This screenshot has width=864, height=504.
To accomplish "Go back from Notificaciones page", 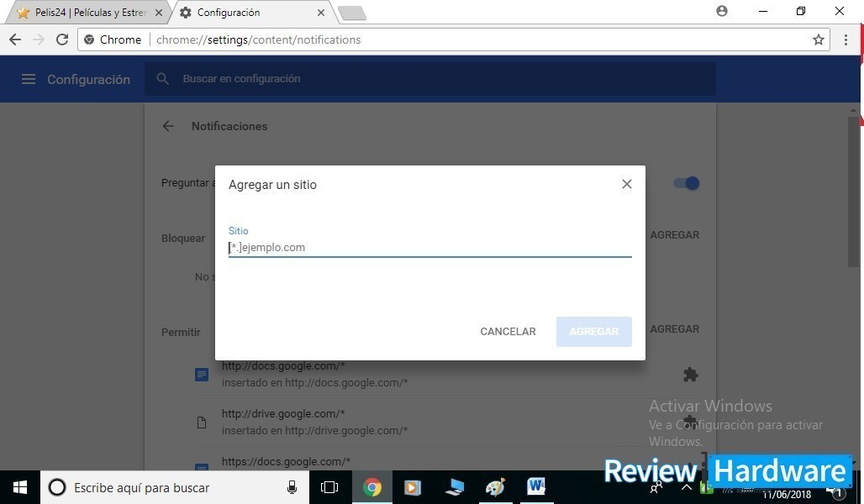I will pos(168,126).
